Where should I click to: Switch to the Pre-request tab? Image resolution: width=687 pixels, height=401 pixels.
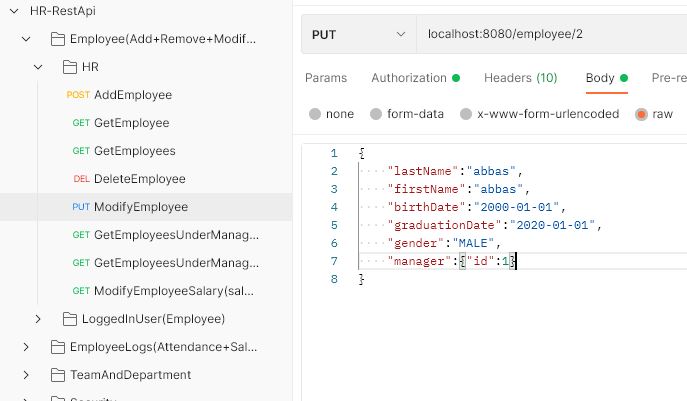coord(669,78)
